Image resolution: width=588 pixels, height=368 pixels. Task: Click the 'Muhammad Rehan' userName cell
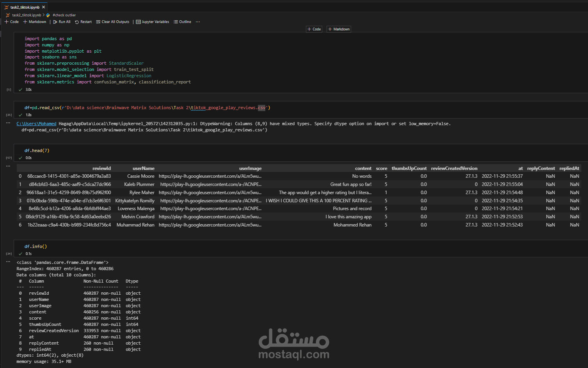point(135,225)
